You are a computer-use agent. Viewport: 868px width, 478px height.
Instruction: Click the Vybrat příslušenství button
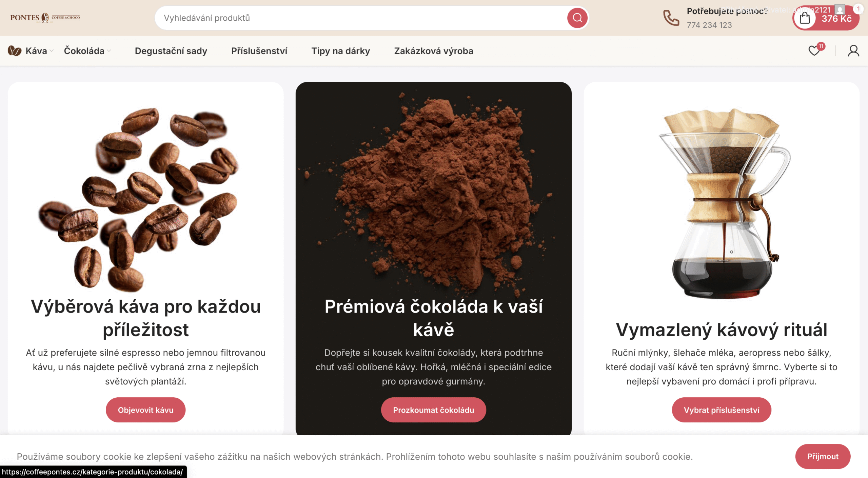tap(722, 410)
